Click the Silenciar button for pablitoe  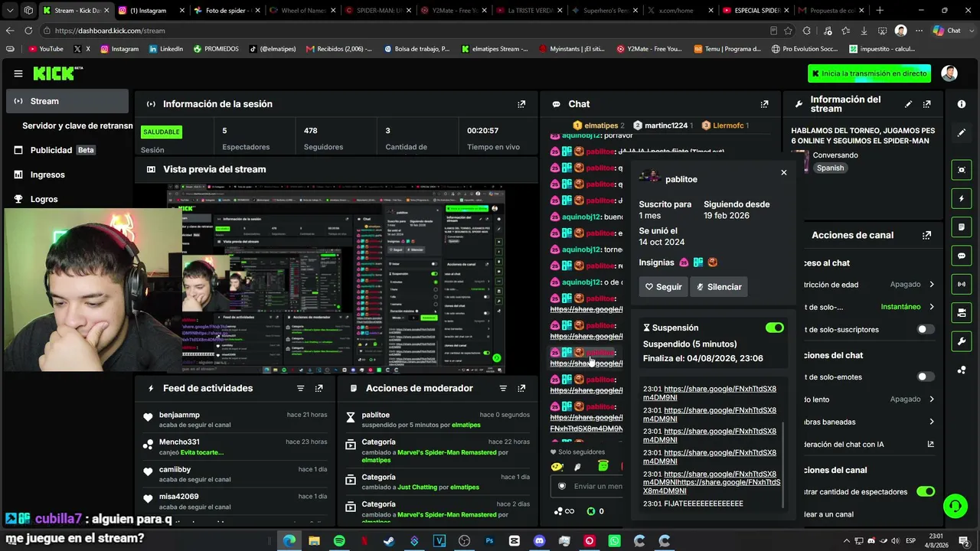pyautogui.click(x=719, y=287)
